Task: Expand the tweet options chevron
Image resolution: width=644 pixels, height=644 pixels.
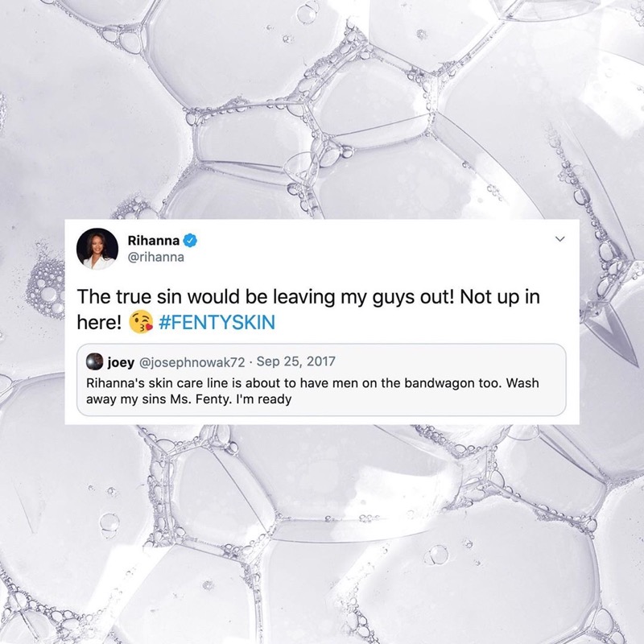Action: pyautogui.click(x=559, y=239)
